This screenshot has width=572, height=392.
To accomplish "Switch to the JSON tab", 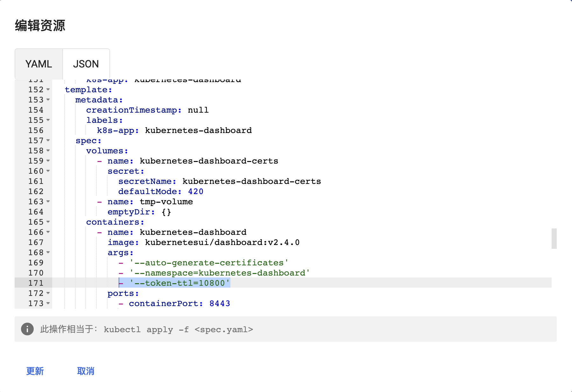I will click(x=86, y=64).
